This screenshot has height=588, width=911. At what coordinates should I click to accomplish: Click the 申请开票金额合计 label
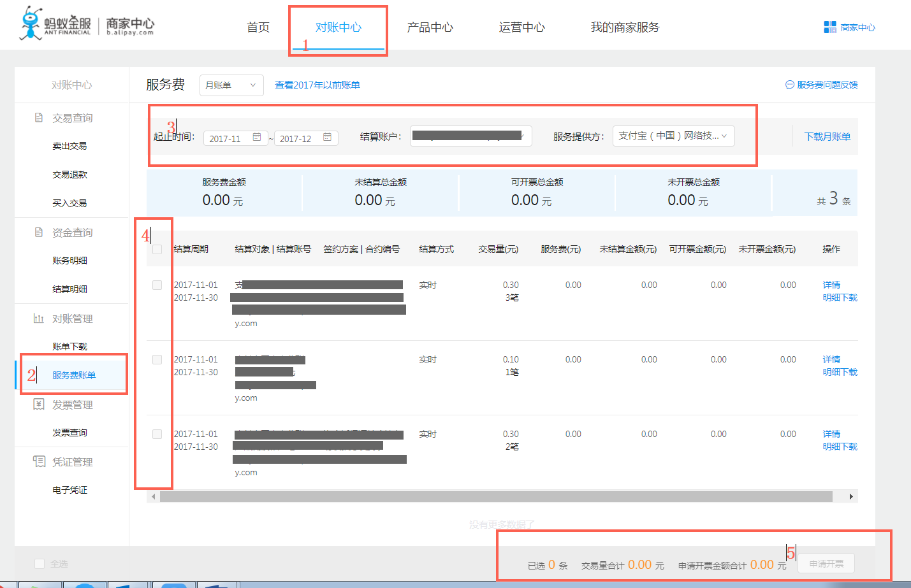pyautogui.click(x=712, y=565)
